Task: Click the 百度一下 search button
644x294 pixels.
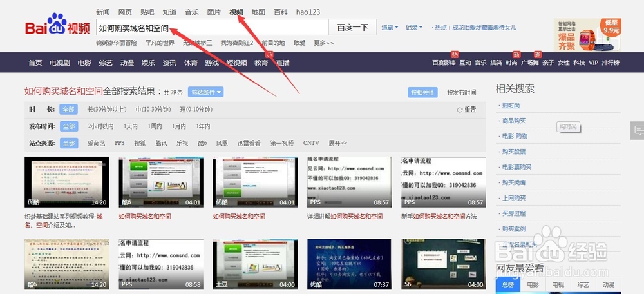Action: pos(352,27)
